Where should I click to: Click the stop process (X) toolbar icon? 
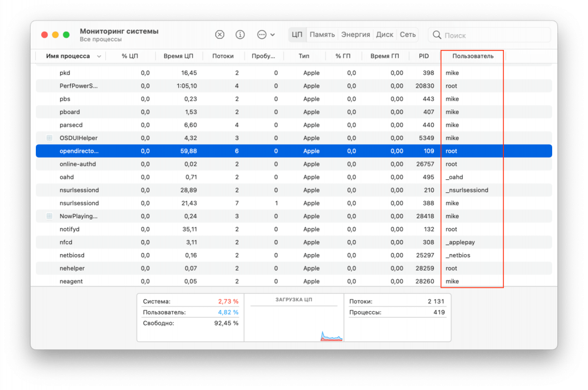(220, 35)
